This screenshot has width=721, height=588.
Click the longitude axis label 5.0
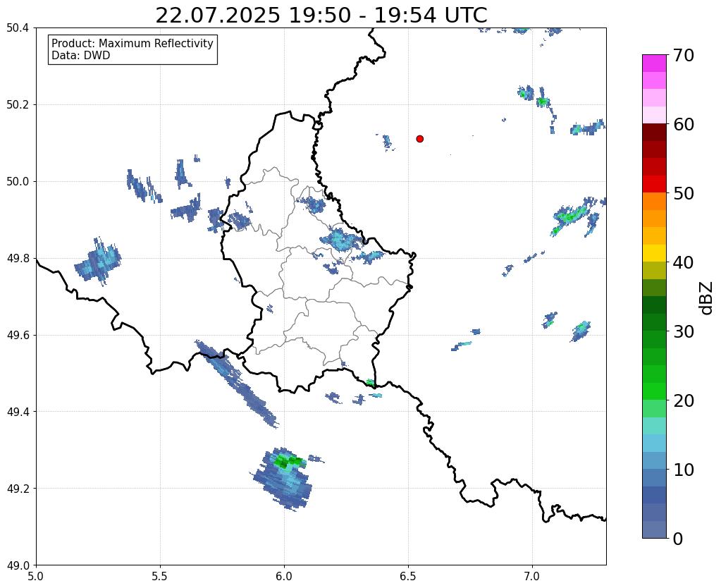[36, 577]
